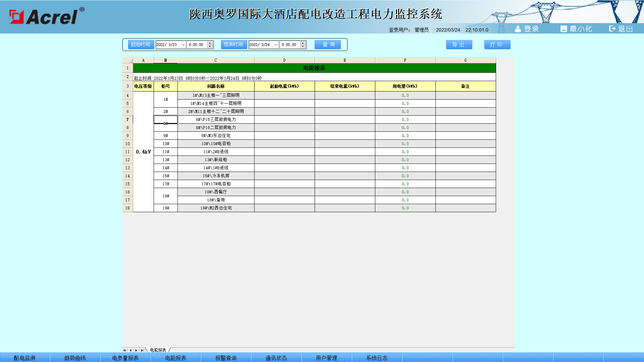The image size is (644, 362).
Task: Click the 最小化 minimize icon
Action: [x=563, y=29]
